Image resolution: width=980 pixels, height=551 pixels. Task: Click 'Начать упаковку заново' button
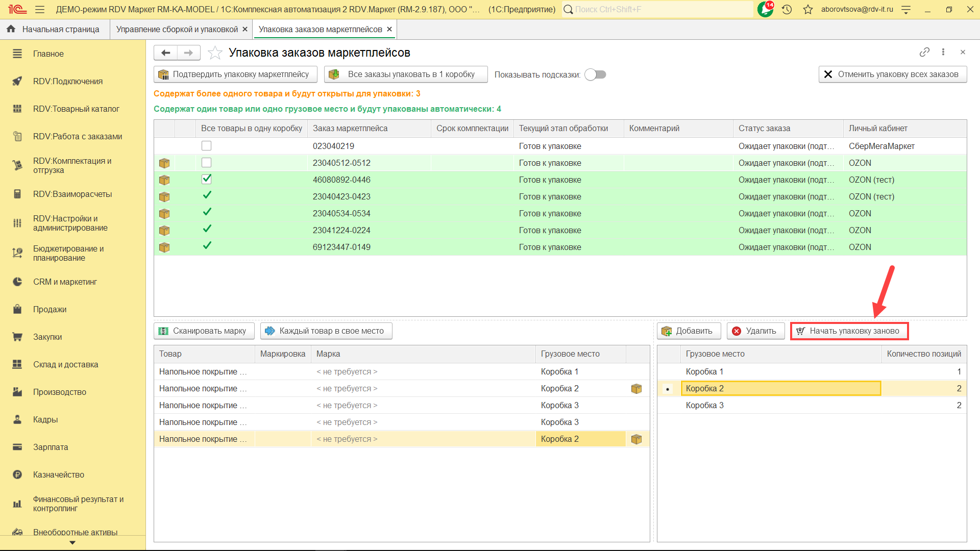coord(849,331)
